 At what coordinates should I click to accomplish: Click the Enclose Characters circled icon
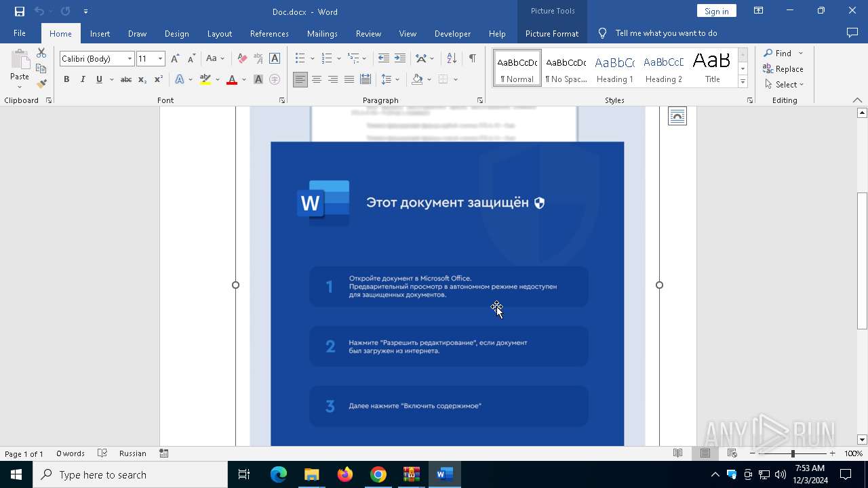(x=275, y=79)
